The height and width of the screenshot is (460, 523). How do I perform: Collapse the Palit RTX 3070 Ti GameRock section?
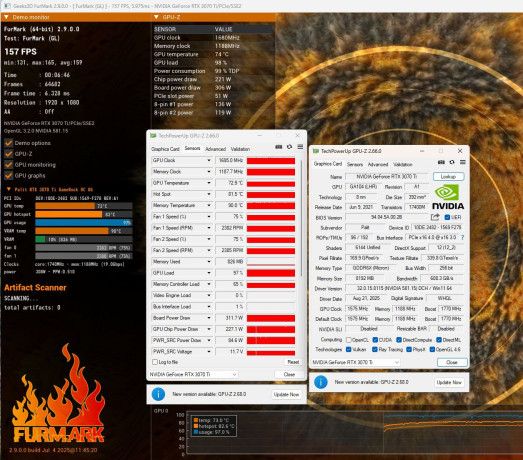pyautogui.click(x=9, y=189)
